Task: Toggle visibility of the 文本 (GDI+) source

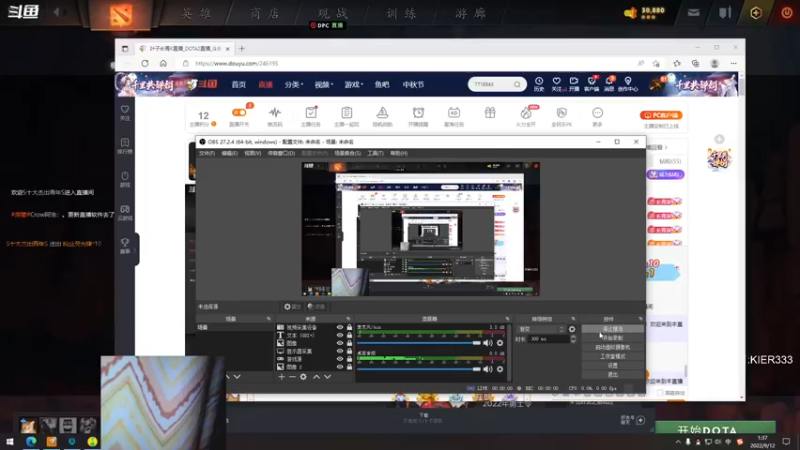Action: click(x=340, y=335)
